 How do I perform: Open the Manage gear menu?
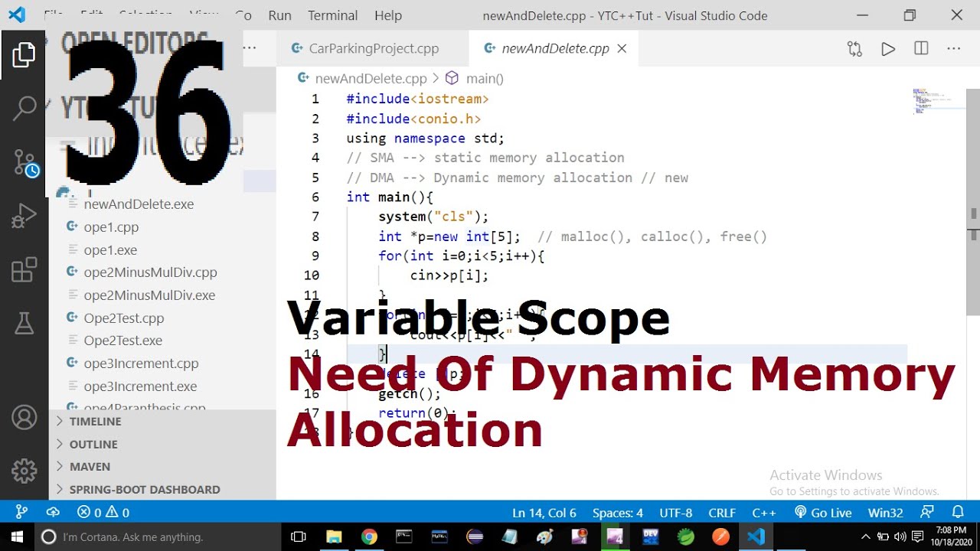coord(24,470)
